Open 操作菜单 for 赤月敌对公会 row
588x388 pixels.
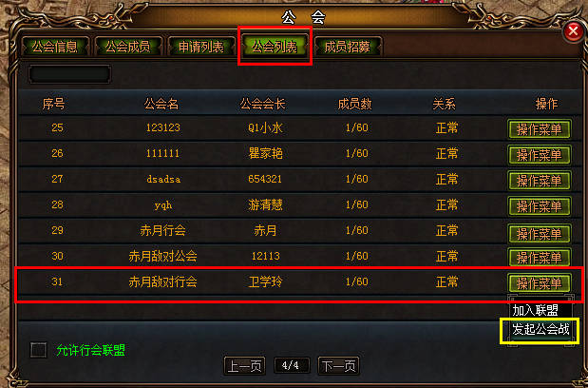(540, 258)
